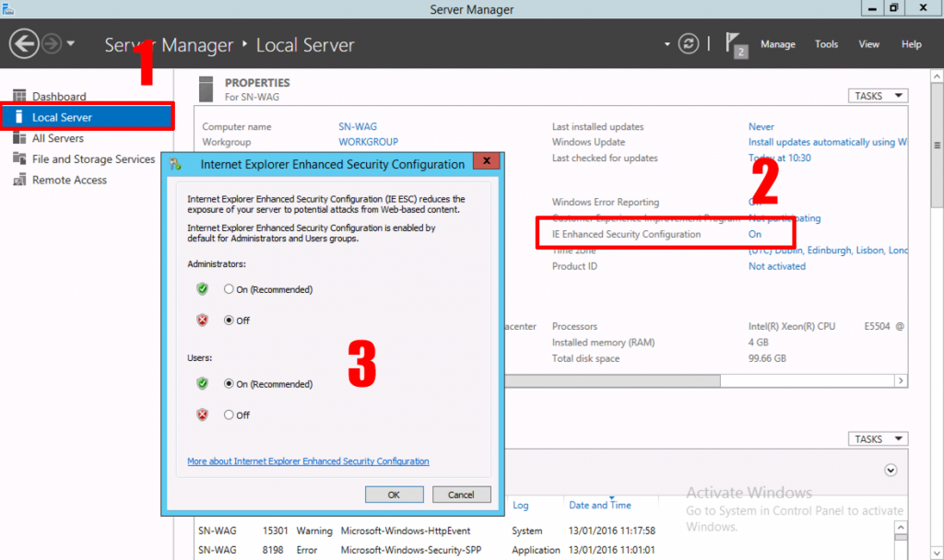Click the back navigation arrow icon
This screenshot has width=944, height=560.
click(x=24, y=43)
